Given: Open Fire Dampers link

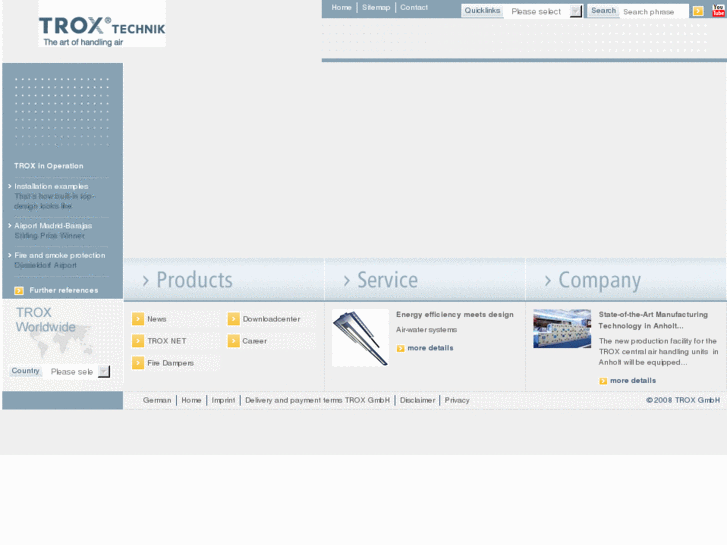Looking at the screenshot, I should tap(171, 363).
